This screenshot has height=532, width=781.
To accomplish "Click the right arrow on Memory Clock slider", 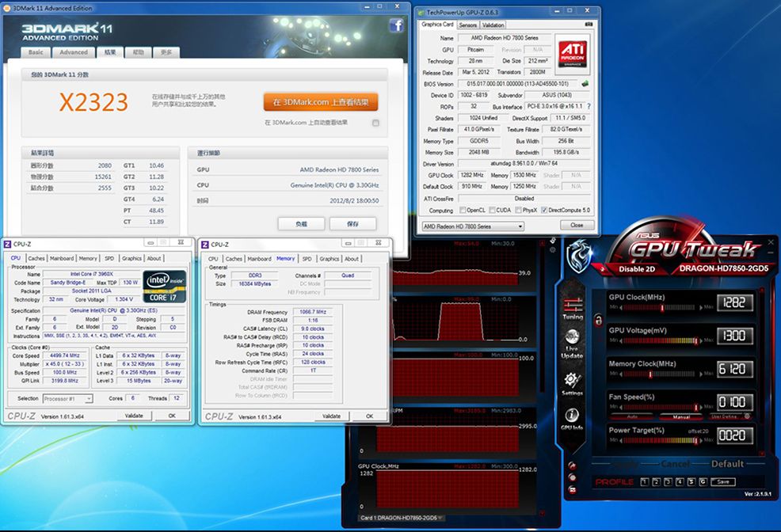I will [701, 374].
